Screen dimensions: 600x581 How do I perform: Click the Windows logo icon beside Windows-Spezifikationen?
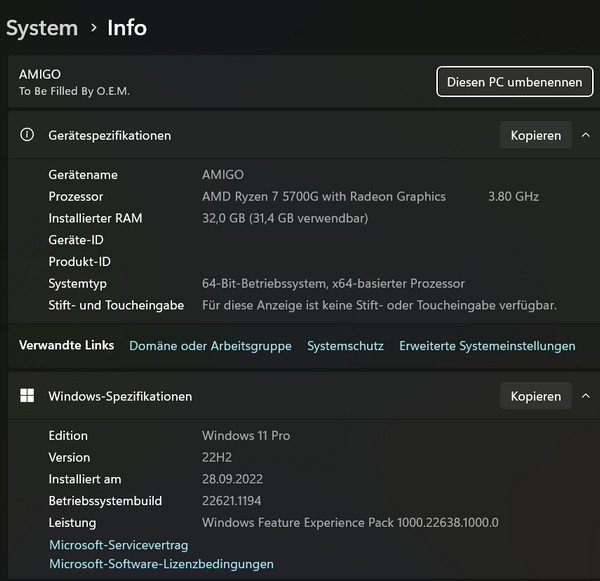[x=27, y=395]
